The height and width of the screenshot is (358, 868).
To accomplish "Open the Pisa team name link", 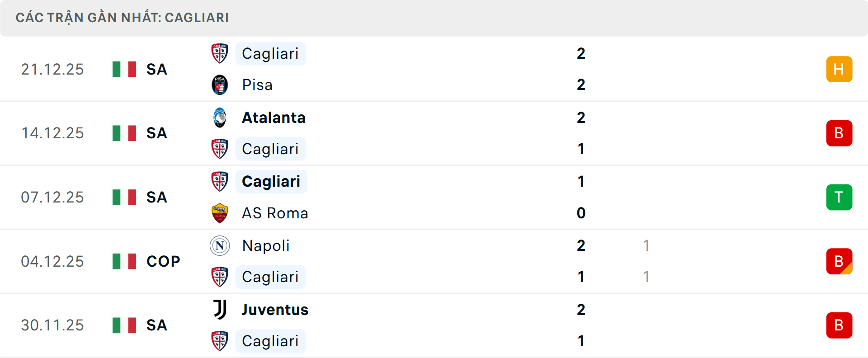I will pyautogui.click(x=257, y=85).
